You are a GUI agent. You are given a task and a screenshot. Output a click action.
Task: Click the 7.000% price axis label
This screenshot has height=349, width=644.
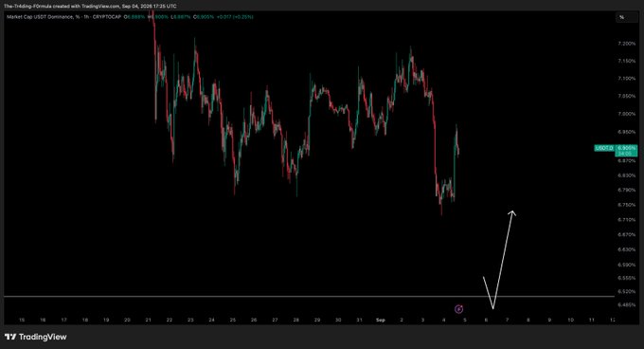(627, 114)
